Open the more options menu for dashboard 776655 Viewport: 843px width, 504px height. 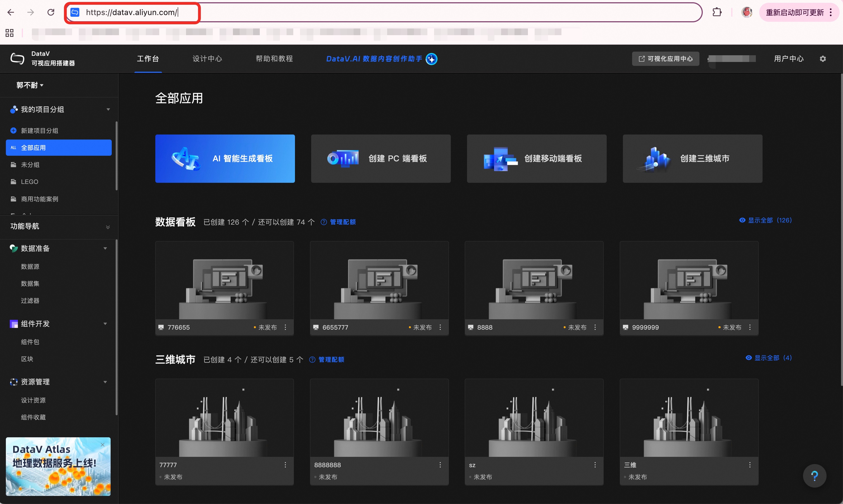pos(285,327)
